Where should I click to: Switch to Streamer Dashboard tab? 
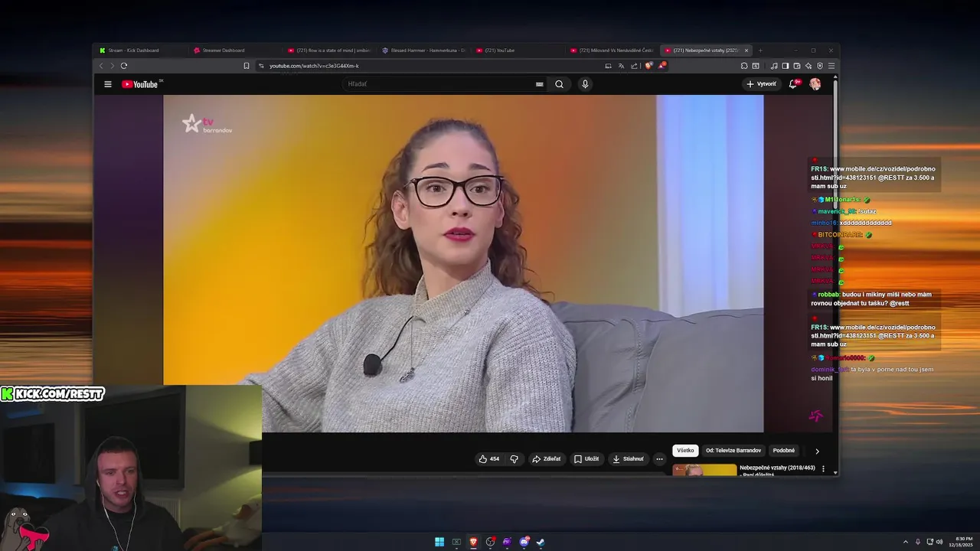235,51
